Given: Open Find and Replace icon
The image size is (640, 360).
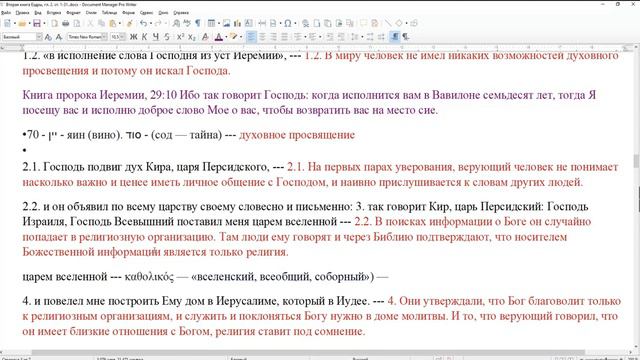Looking at the screenshot, I should [176, 23].
